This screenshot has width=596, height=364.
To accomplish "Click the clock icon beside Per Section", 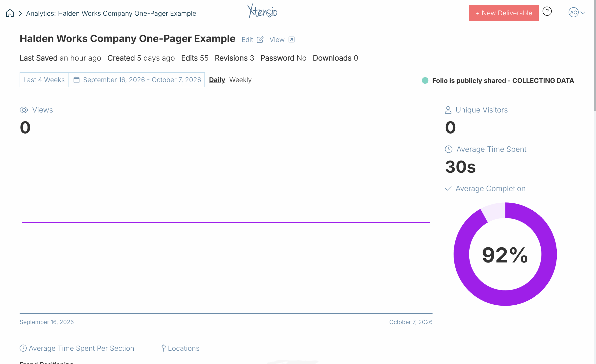I will tap(23, 348).
